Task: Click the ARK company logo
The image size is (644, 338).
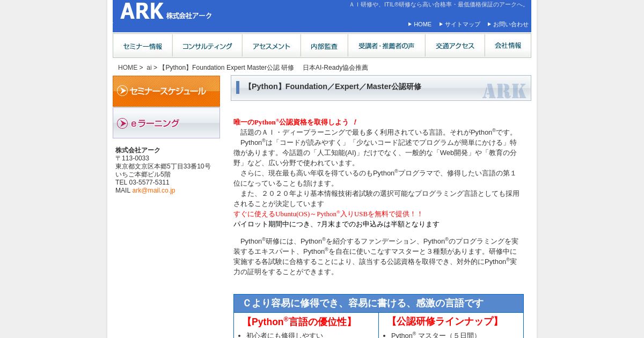Action: 166,11
